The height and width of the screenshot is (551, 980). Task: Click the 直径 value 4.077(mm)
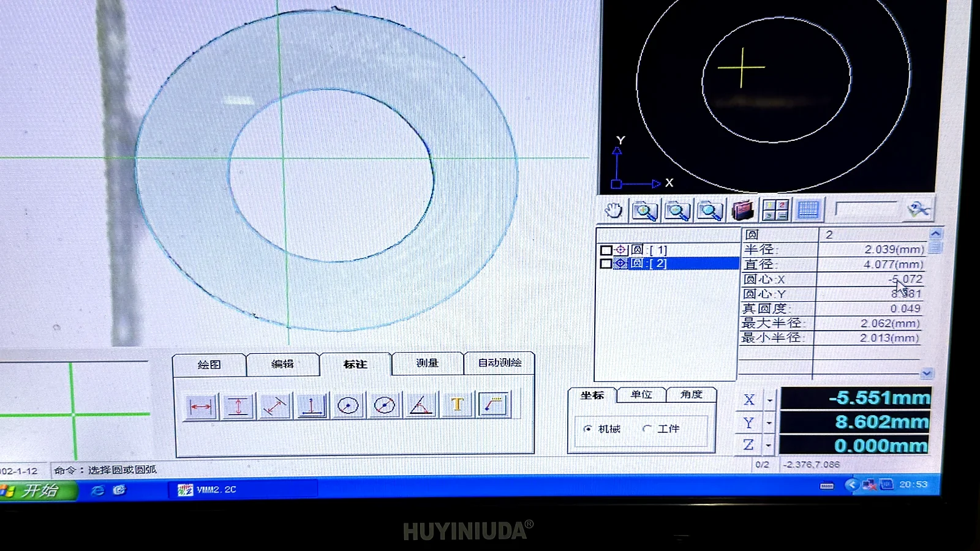[x=894, y=264]
